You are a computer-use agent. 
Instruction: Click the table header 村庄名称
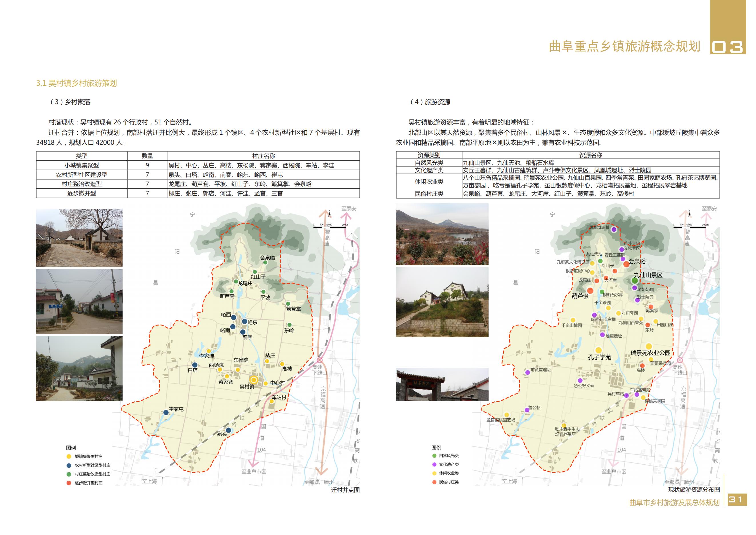pyautogui.click(x=264, y=156)
